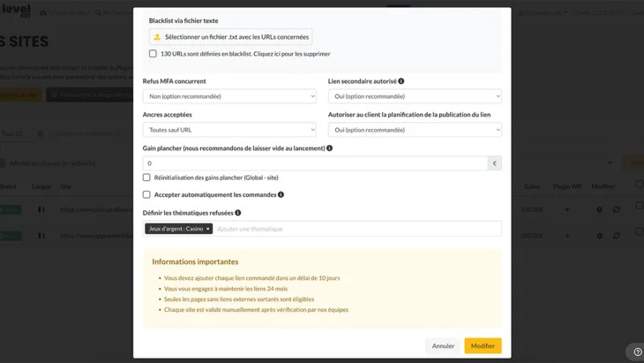Image resolution: width=644 pixels, height=363 pixels.
Task: Click the Gains column header
Action: click(532, 186)
